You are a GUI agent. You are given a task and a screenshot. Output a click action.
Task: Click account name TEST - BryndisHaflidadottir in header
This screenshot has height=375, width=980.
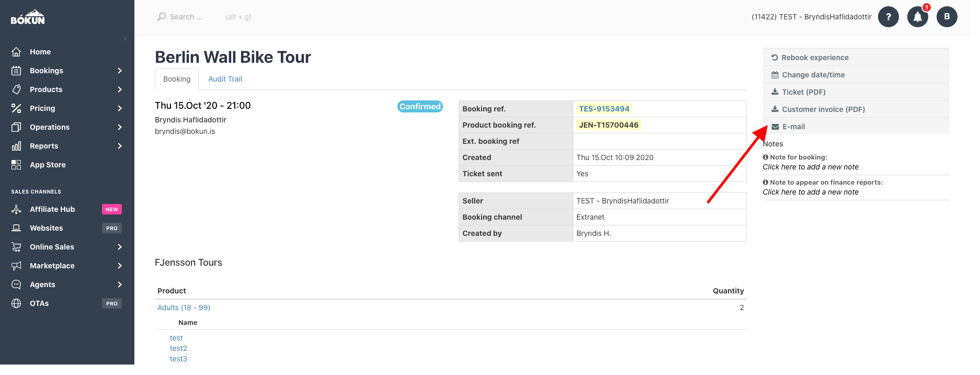coord(812,17)
